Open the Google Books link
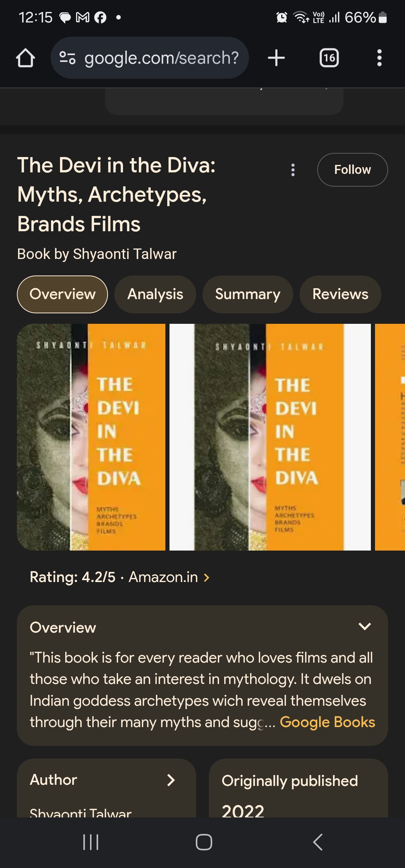The height and width of the screenshot is (868, 405). pyautogui.click(x=327, y=722)
